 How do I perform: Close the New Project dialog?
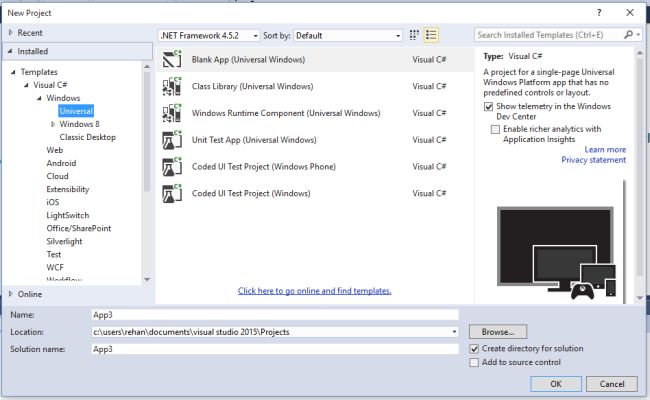(x=630, y=13)
